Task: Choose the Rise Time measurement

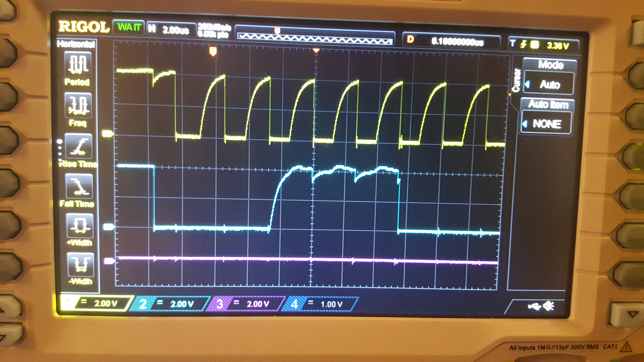Action: pyautogui.click(x=78, y=147)
